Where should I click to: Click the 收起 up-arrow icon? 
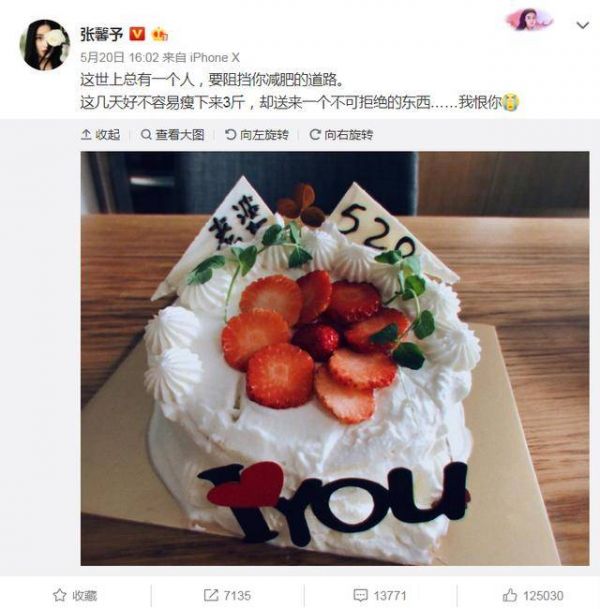tap(86, 135)
